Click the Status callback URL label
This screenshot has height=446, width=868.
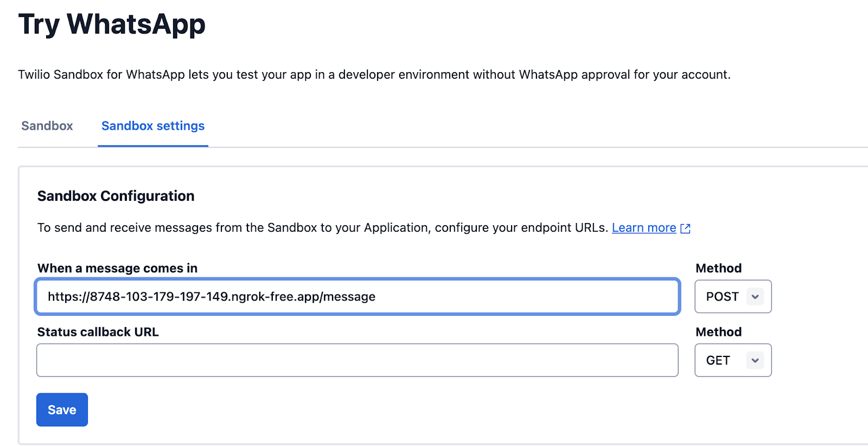(x=98, y=332)
